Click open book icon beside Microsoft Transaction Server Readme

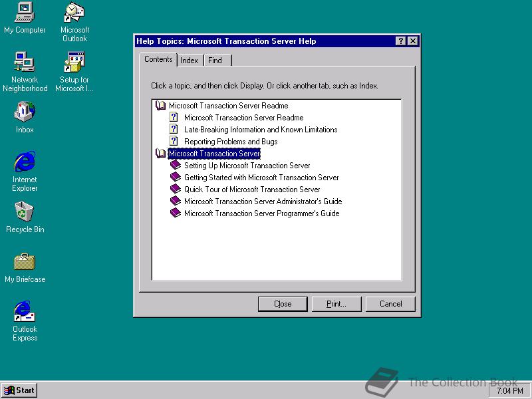tap(160, 106)
